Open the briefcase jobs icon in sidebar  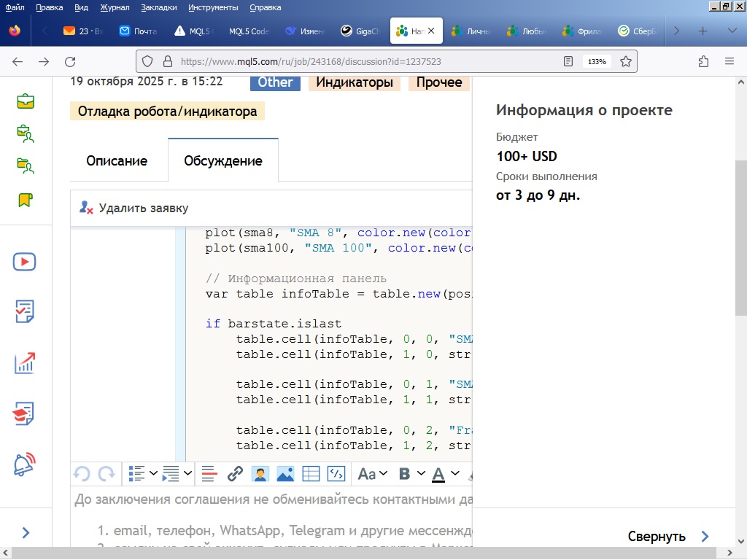(25, 101)
